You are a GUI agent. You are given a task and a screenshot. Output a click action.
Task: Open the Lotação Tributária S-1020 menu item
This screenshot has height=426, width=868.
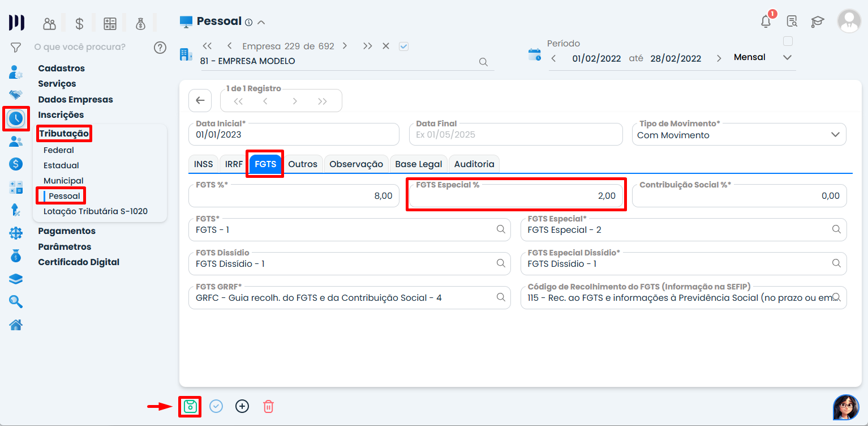[96, 211]
